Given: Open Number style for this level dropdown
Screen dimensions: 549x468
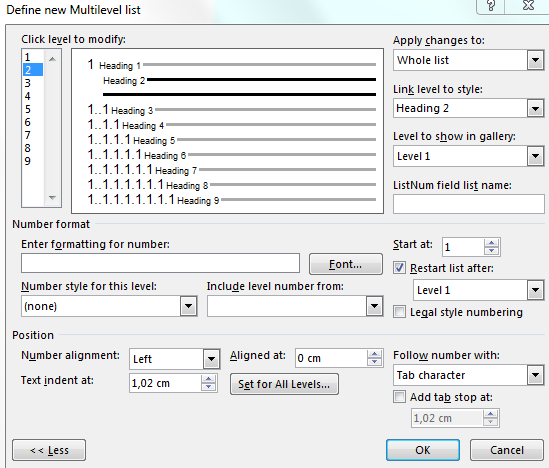Looking at the screenshot, I should [x=188, y=306].
